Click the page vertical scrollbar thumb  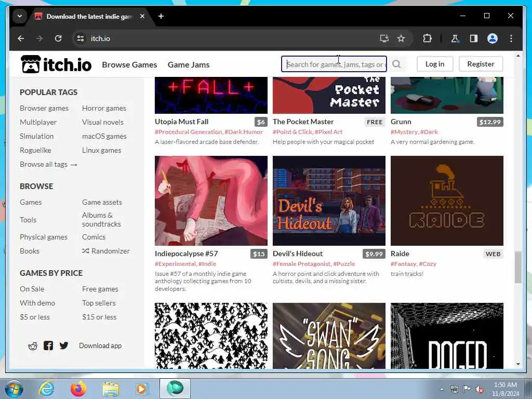click(518, 268)
